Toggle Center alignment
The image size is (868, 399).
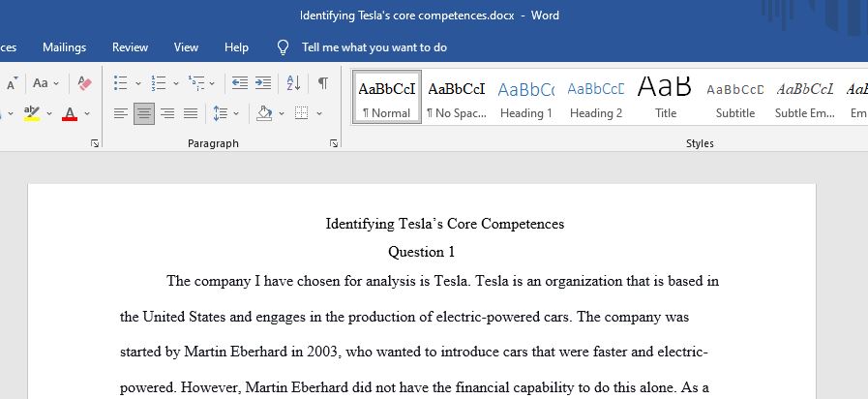coord(144,113)
